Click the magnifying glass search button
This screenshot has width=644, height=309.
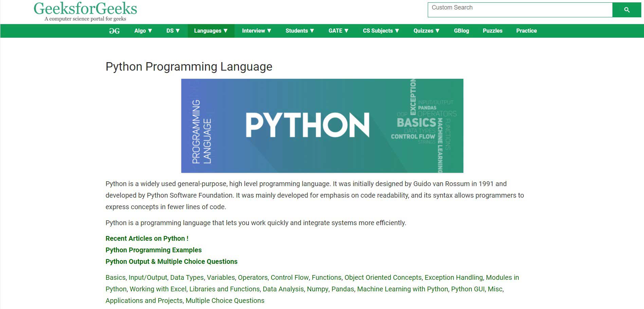(626, 10)
